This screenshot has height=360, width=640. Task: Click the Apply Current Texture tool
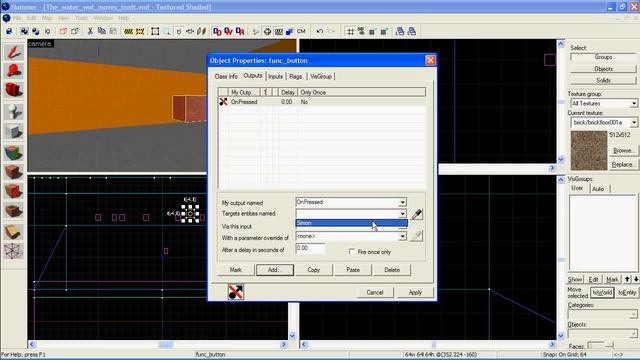coord(13,172)
